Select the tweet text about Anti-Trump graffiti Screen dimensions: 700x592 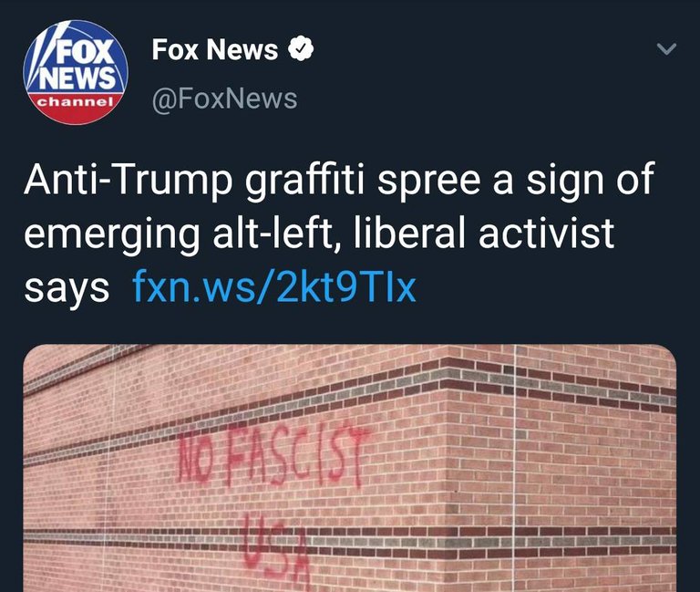[339, 233]
